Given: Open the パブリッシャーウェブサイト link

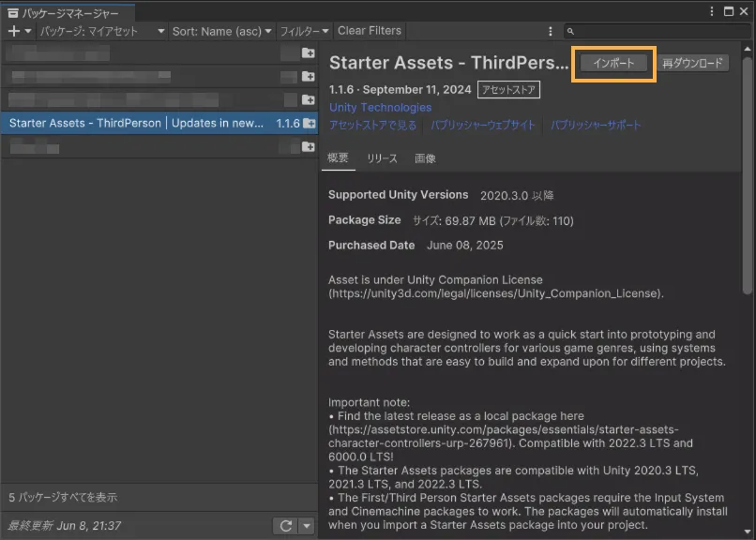Looking at the screenshot, I should [x=483, y=126].
